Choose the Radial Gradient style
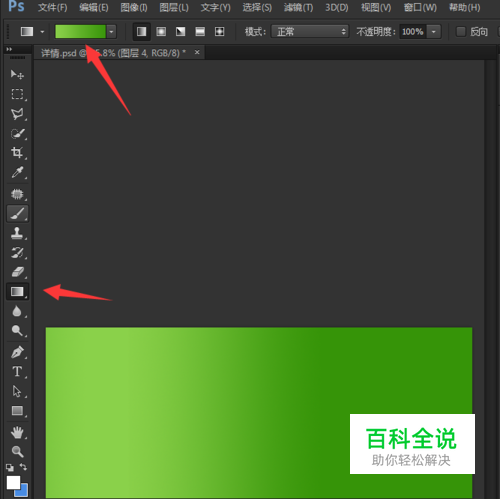This screenshot has height=499, width=500. click(x=161, y=32)
